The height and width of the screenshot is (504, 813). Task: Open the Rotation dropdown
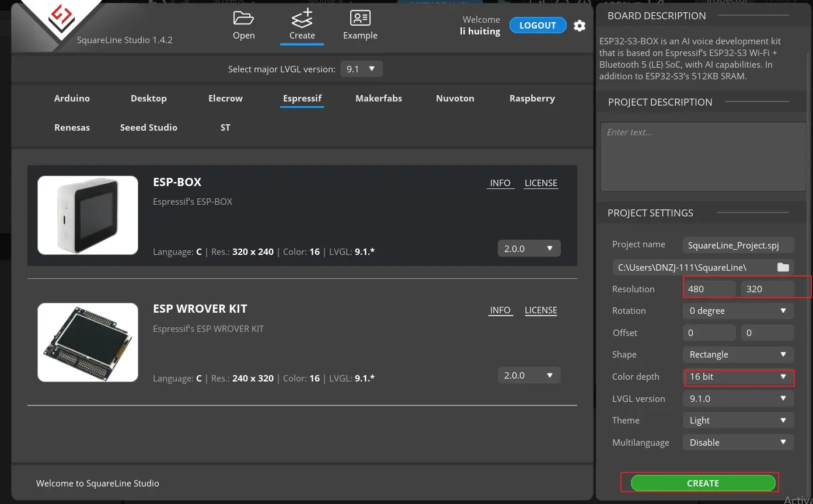(x=738, y=311)
